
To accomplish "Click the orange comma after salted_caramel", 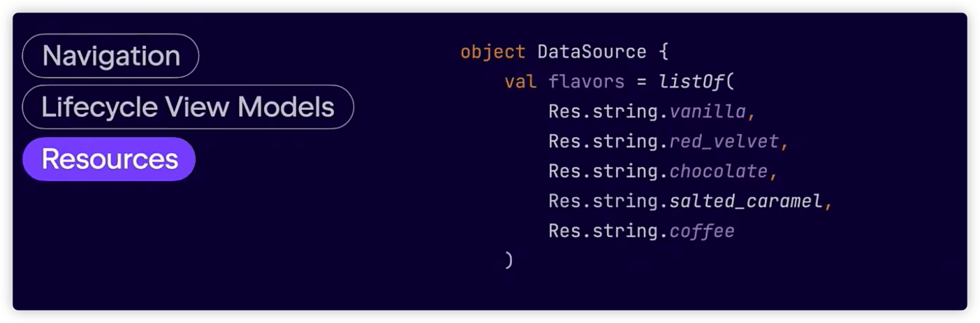I will pyautogui.click(x=828, y=203).
